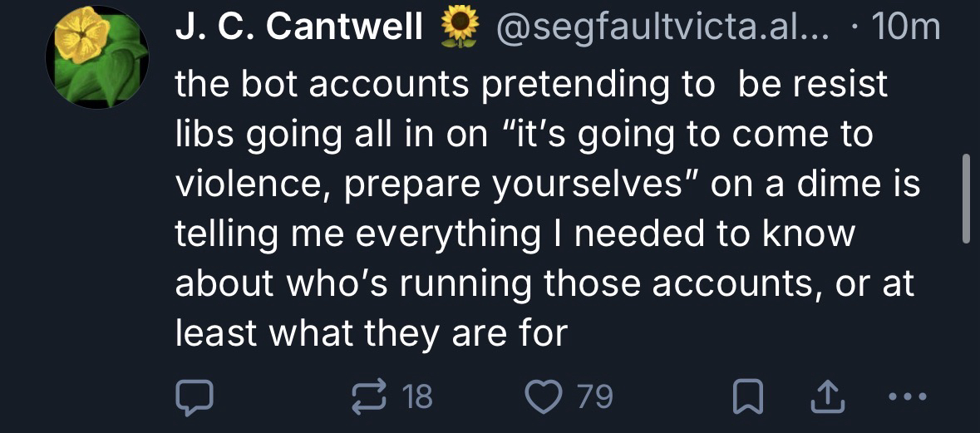This screenshot has height=433, width=980.
Task: Click the repost count 18
Action: [x=417, y=397]
